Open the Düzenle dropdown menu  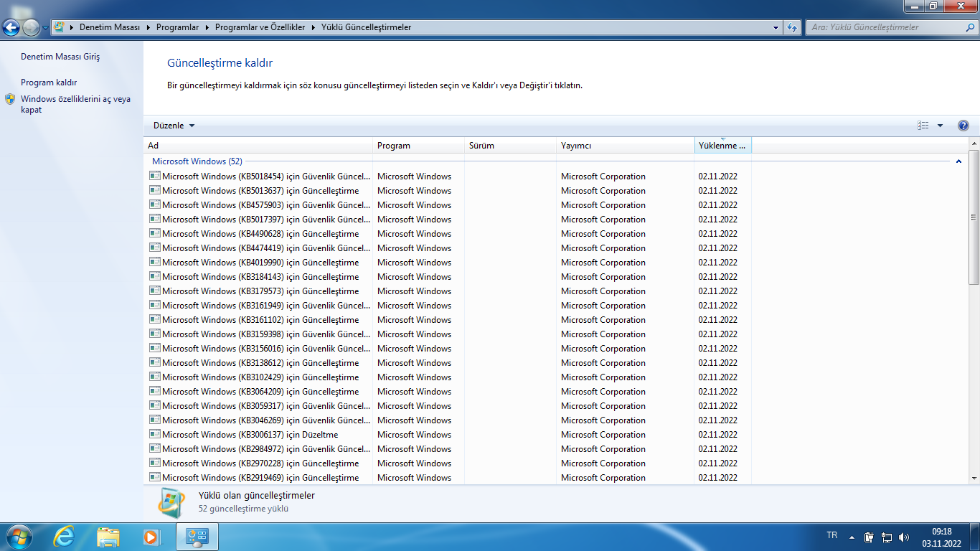point(174,126)
